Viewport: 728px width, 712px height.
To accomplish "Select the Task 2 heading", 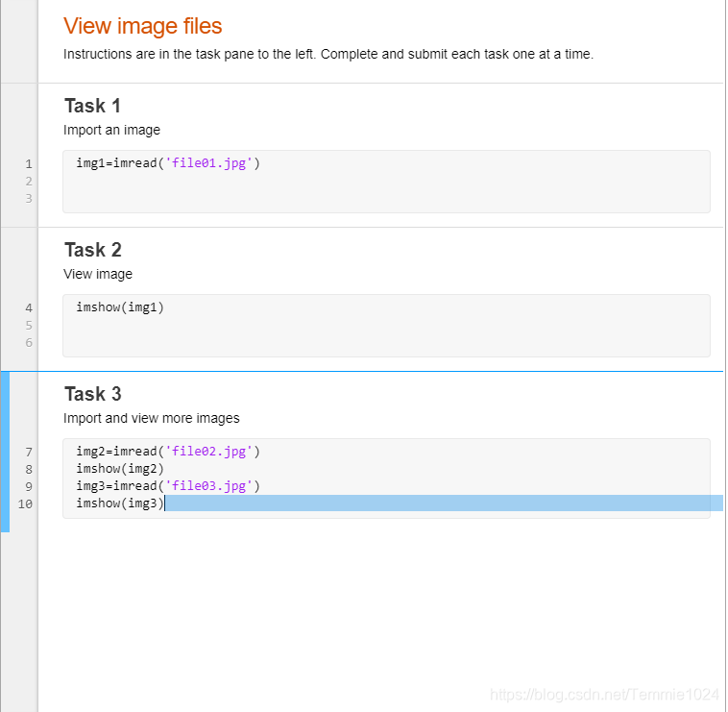I will [92, 250].
